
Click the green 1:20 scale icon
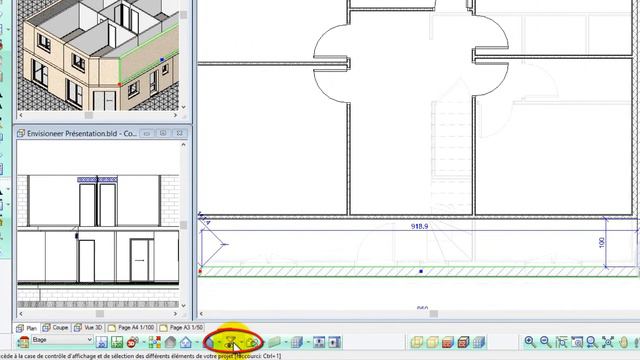coord(117,342)
